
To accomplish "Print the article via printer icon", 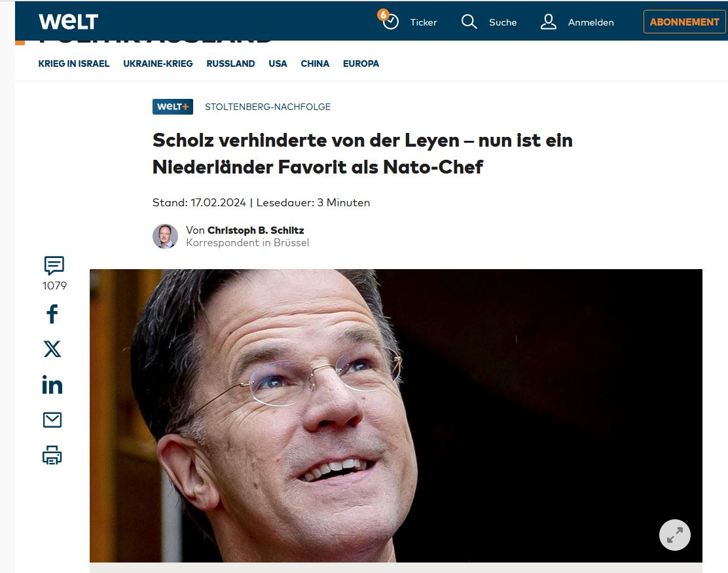I will (52, 455).
